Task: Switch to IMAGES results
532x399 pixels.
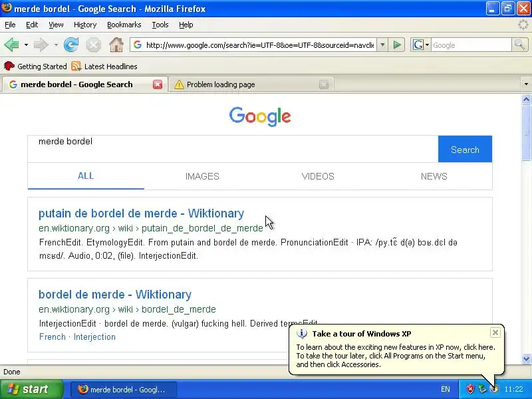Action: (202, 176)
